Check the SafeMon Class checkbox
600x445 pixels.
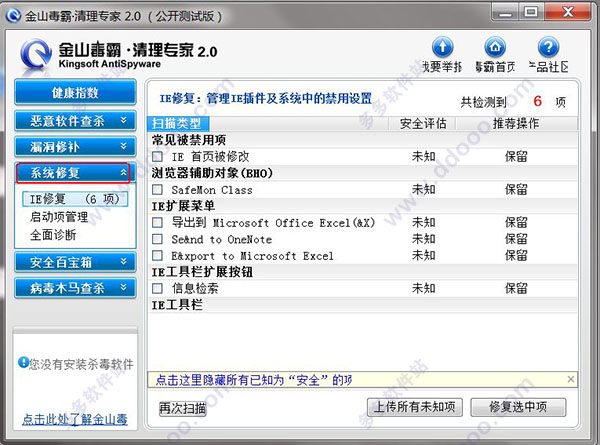click(157, 189)
